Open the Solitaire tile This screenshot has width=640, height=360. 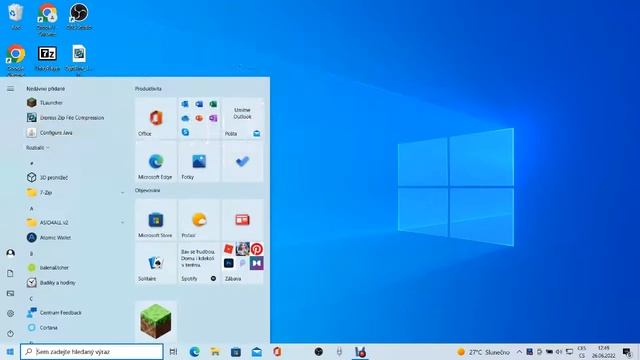pos(156,263)
